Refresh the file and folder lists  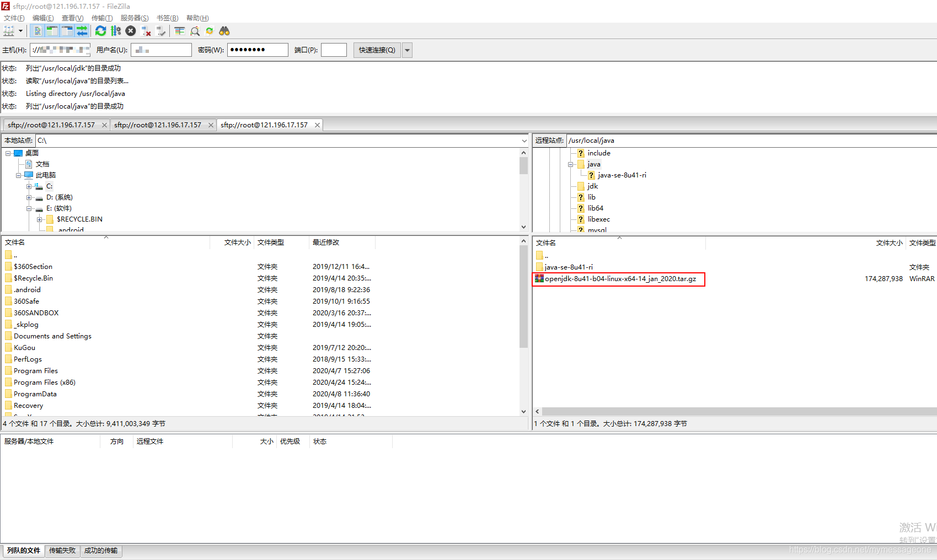click(x=100, y=31)
